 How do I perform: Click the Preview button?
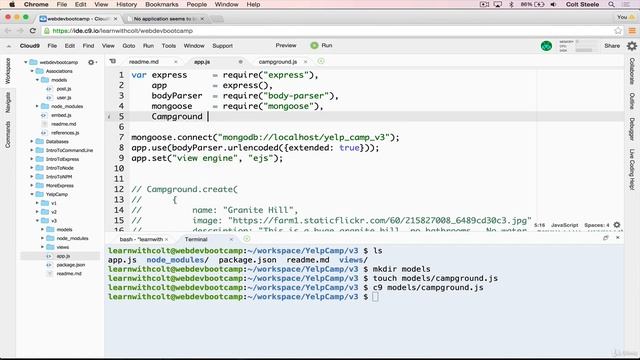point(286,45)
